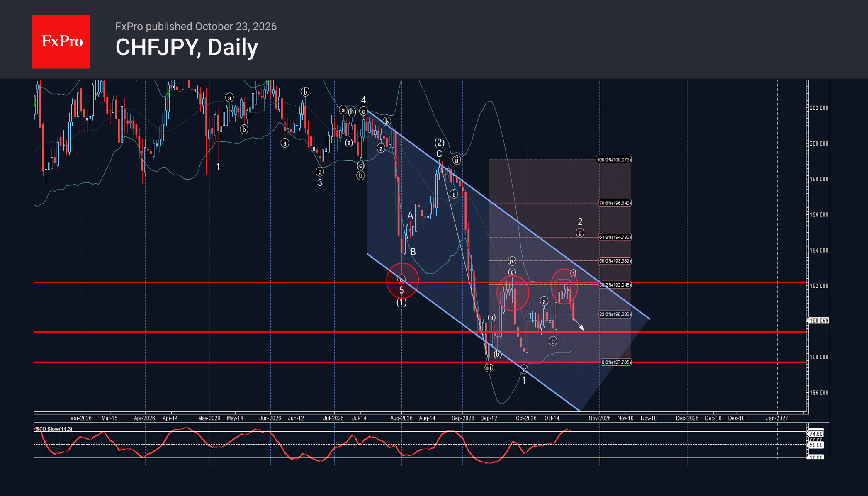Click the current price tag 190.069
The image size is (868, 496).
[818, 321]
